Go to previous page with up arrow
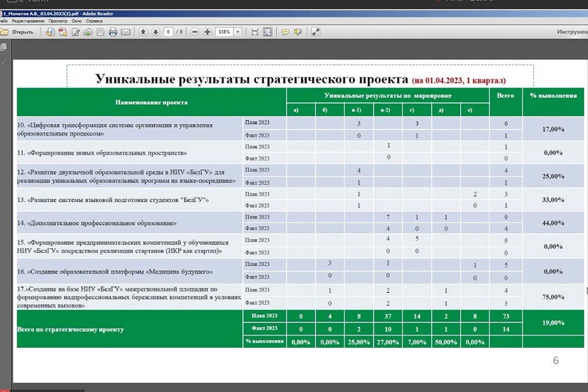 point(143,32)
